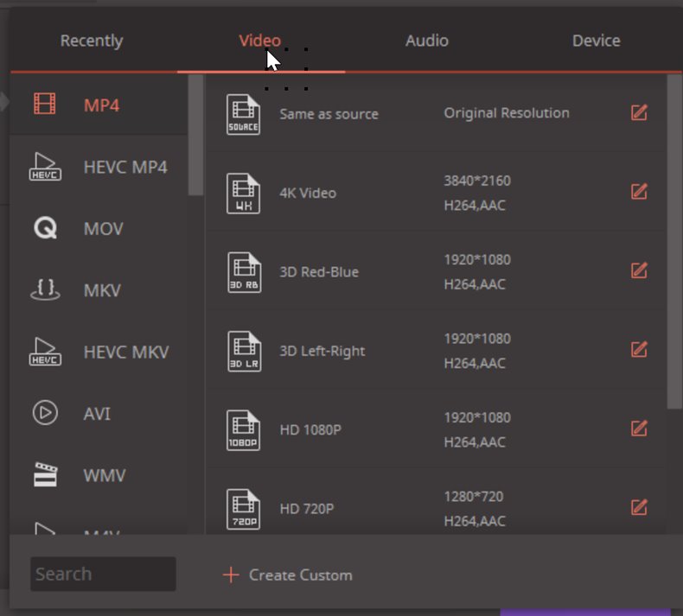Choose MKV format label
This screenshot has height=616, width=683.
102,290
